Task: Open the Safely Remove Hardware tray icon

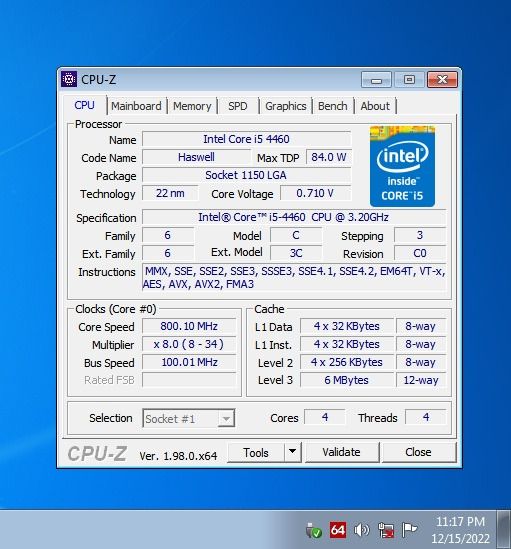Action: click(x=313, y=530)
